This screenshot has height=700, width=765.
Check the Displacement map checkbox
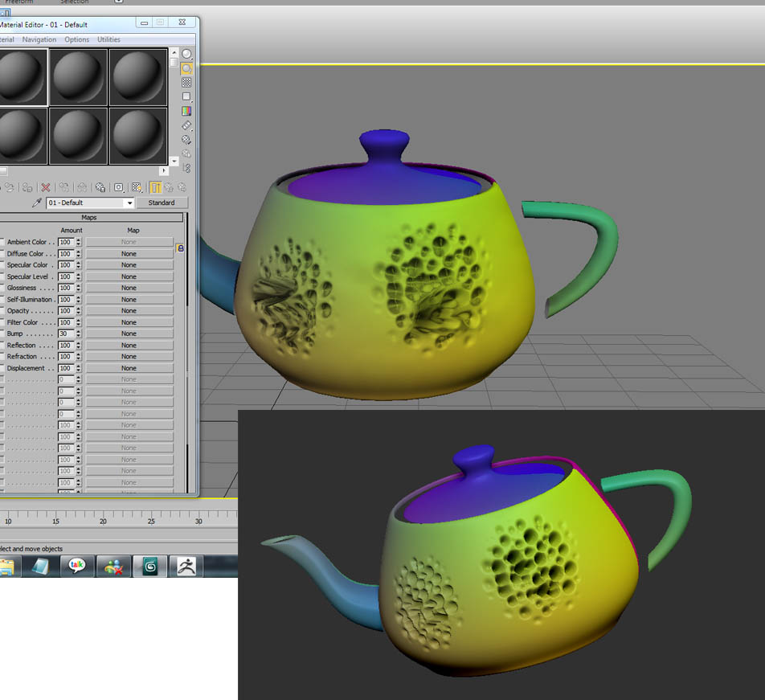[x=2, y=368]
